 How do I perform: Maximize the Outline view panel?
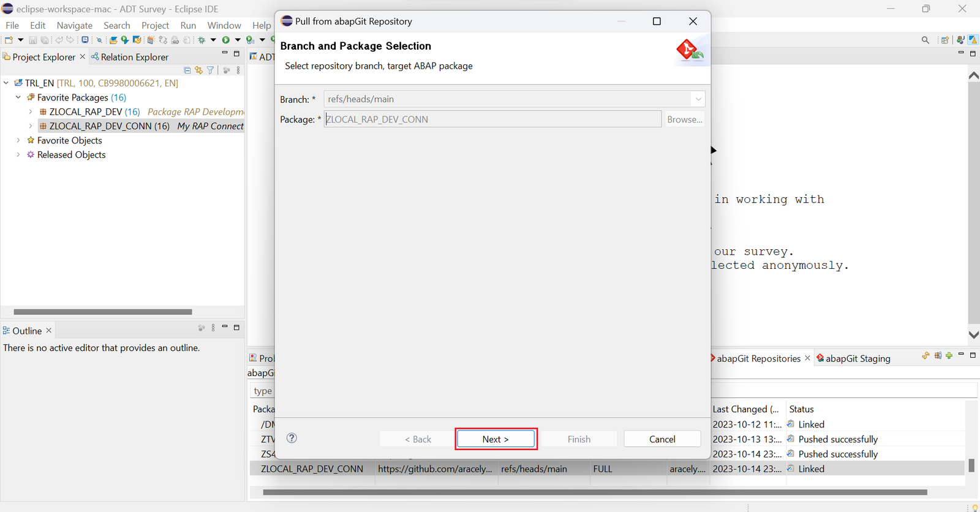(236, 328)
